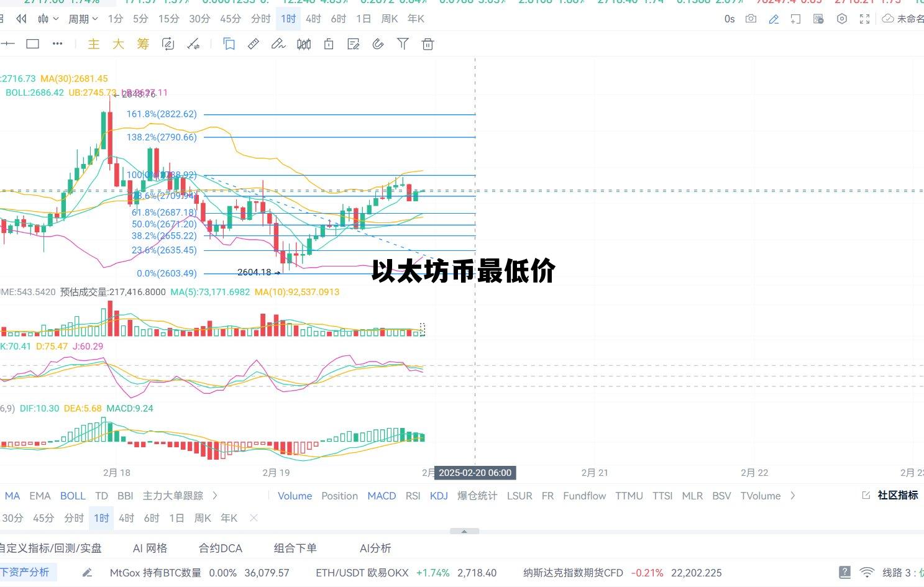Viewport: 924px width, 587px height.
Task: Expand more sub-indicators after TVolume
Action: (x=793, y=496)
